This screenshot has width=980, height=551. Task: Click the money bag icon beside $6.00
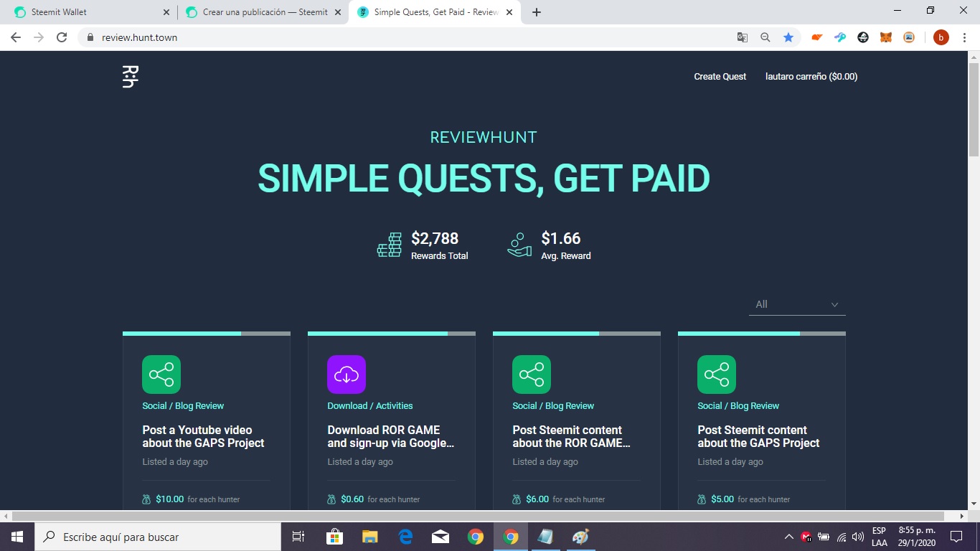(517, 499)
